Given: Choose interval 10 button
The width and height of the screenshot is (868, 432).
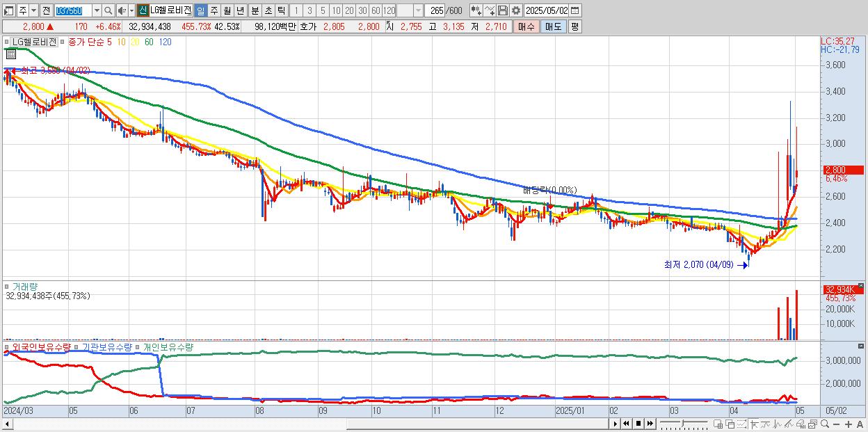Looking at the screenshot, I should 336,10.
